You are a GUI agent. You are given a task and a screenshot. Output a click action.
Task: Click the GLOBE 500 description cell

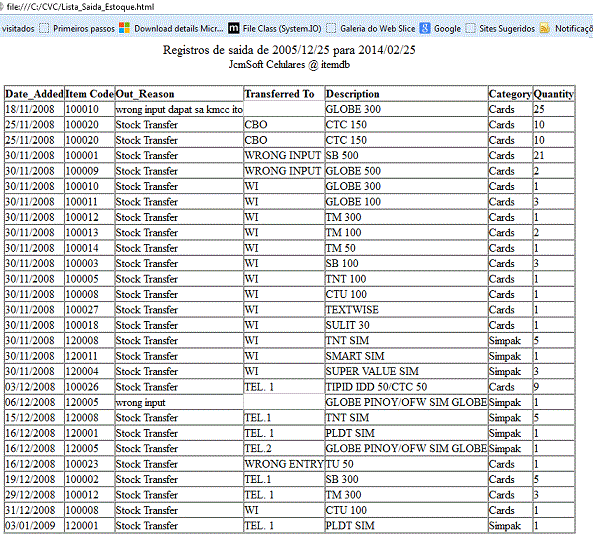click(407, 171)
